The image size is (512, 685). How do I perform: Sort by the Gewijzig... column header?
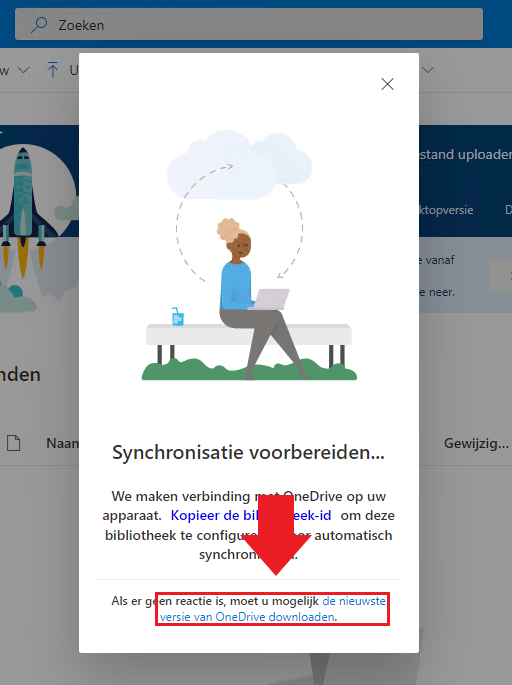(476, 443)
